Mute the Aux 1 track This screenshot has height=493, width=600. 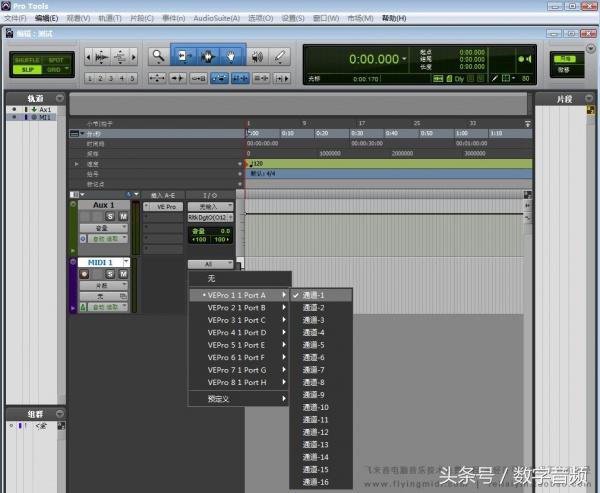[123, 217]
